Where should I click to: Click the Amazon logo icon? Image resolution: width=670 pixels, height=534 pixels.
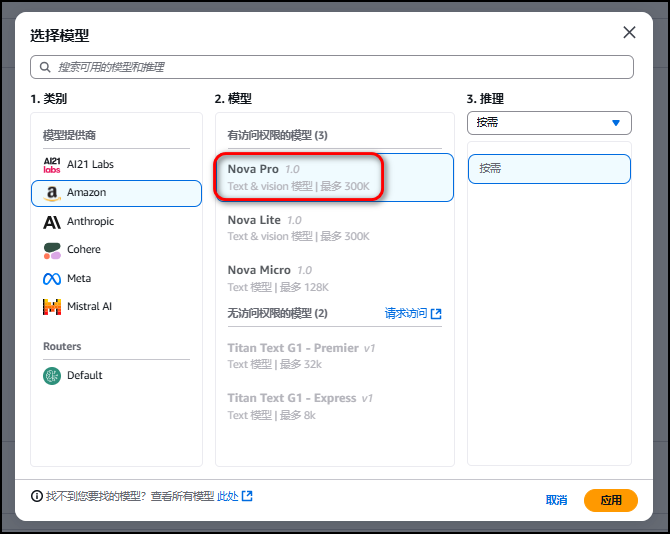click(x=52, y=193)
